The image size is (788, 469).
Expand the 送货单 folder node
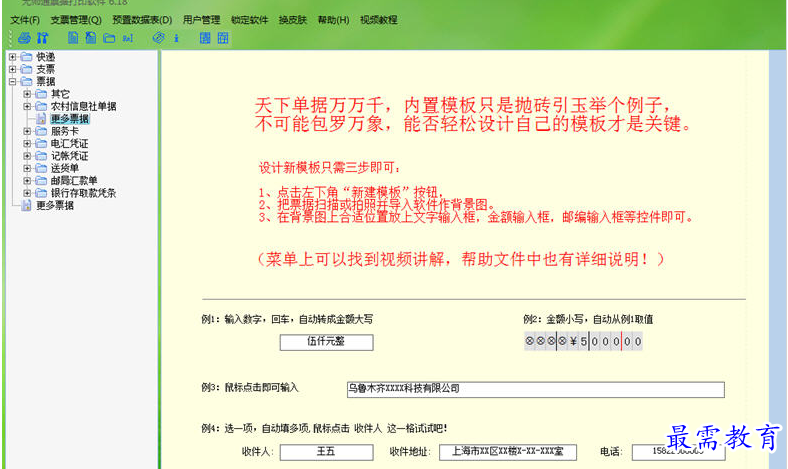click(x=27, y=168)
